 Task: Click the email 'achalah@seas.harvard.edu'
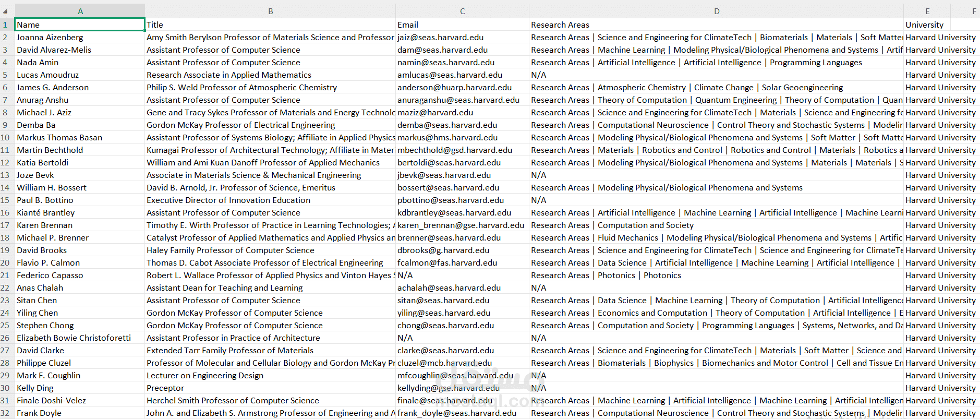(x=449, y=288)
